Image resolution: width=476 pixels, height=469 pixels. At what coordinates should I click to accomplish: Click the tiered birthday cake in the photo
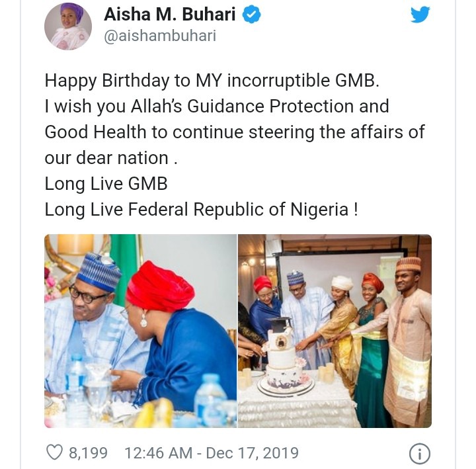coord(281,361)
